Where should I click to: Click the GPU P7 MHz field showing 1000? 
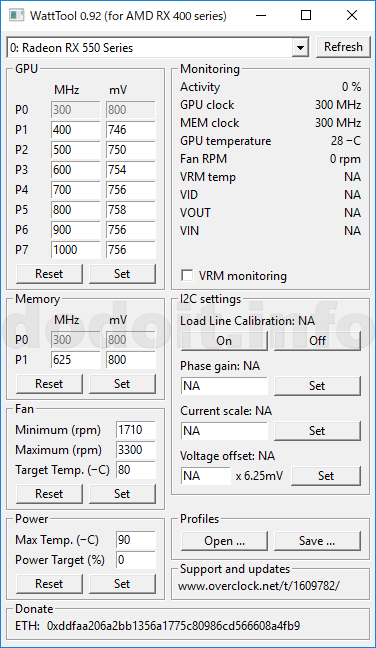76,250
